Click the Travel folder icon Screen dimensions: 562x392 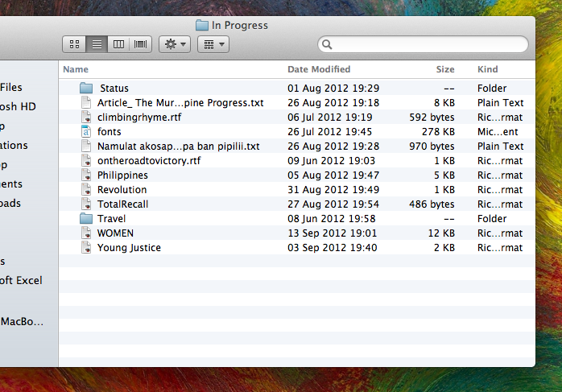click(x=87, y=219)
